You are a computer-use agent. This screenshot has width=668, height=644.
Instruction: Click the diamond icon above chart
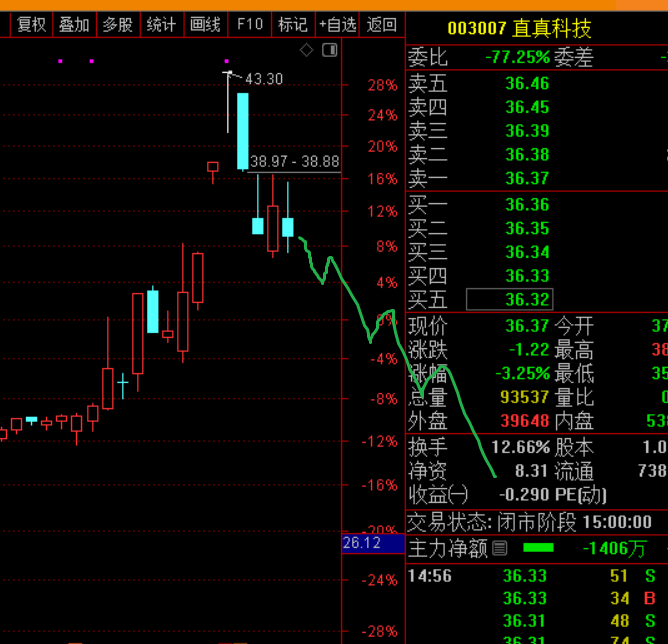(x=306, y=50)
